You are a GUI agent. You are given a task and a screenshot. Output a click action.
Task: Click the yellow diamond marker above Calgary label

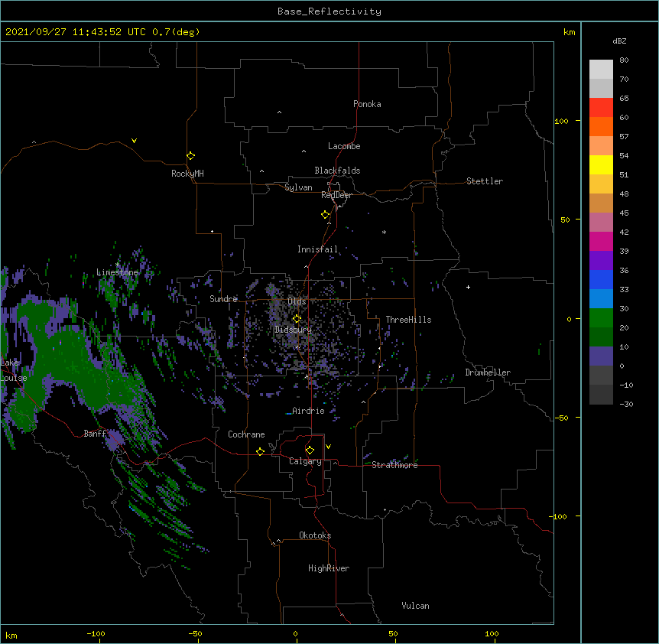[310, 450]
